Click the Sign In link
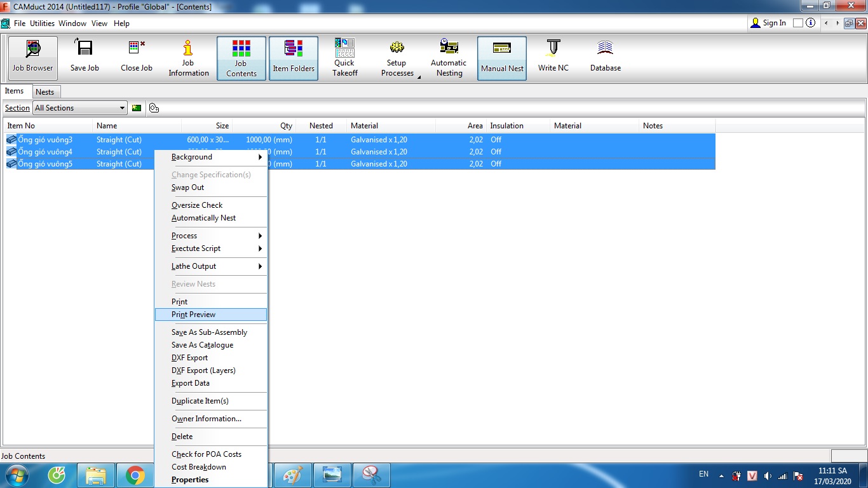 (x=775, y=23)
